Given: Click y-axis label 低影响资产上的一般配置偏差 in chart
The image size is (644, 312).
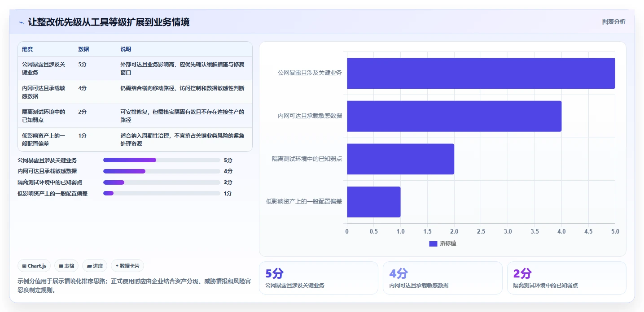Looking at the screenshot, I should click(304, 202).
